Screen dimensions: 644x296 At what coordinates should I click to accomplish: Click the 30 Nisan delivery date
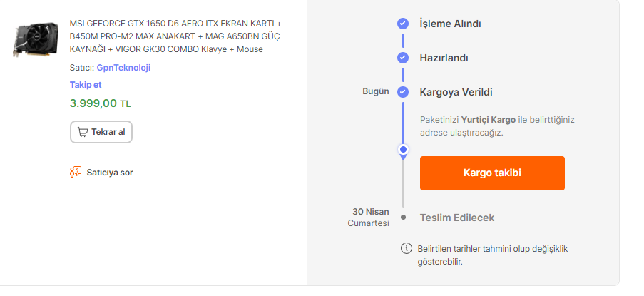click(371, 212)
